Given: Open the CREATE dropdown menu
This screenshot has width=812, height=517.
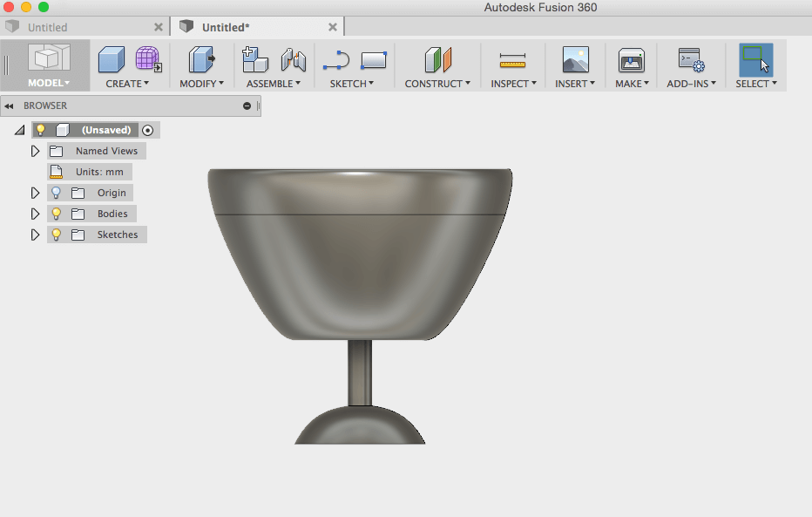Looking at the screenshot, I should pyautogui.click(x=127, y=84).
